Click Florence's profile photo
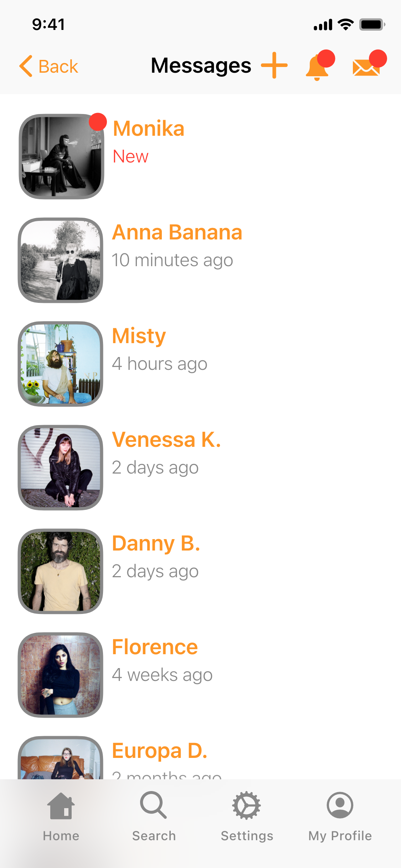The height and width of the screenshot is (868, 401). 61,675
